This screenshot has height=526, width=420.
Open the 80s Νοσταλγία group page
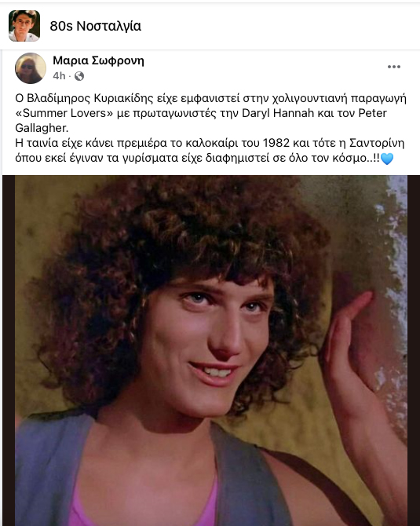click(96, 26)
